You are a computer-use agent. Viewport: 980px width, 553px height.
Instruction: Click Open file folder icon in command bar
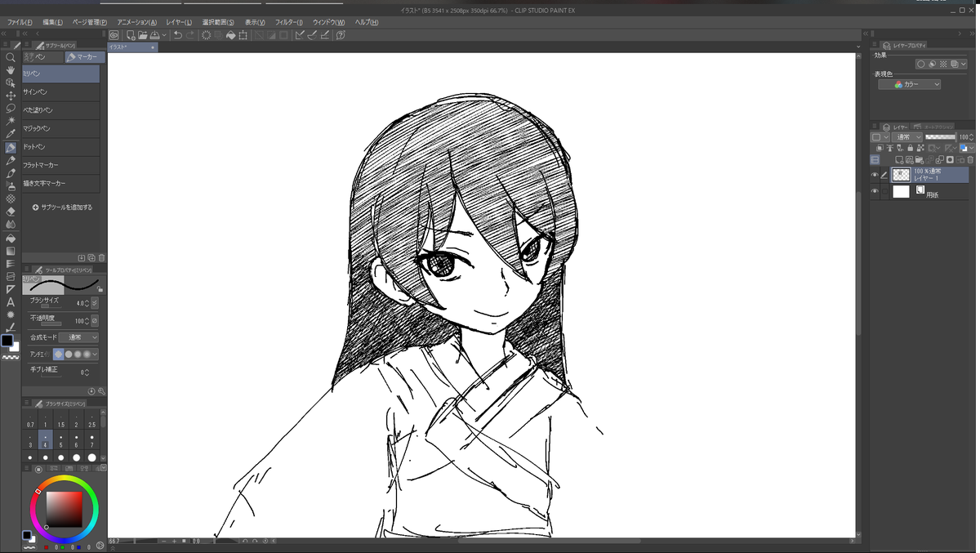point(142,35)
